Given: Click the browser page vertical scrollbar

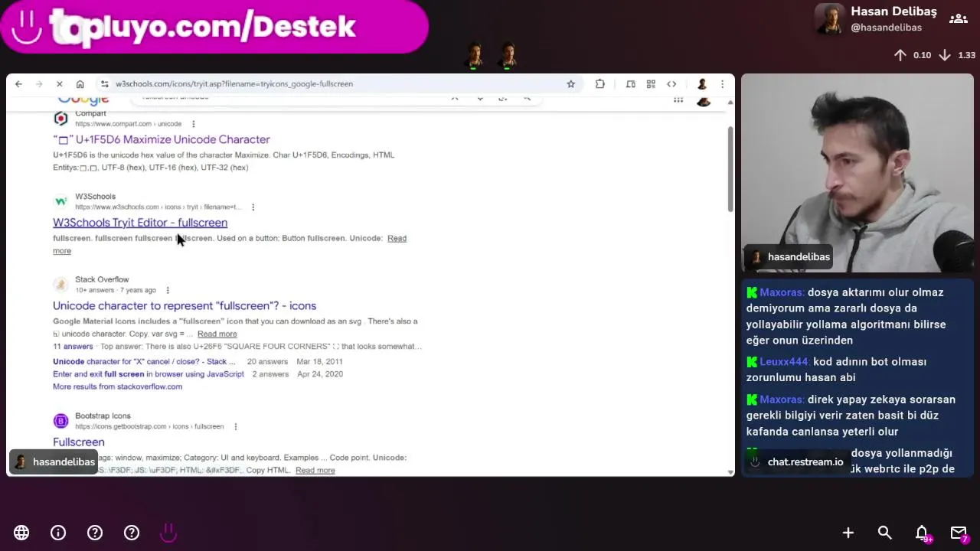Looking at the screenshot, I should point(730,168).
